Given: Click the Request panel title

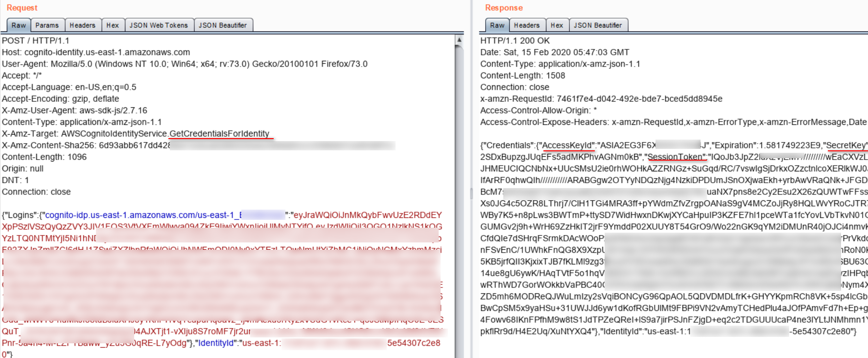Looking at the screenshot, I should 22,8.
